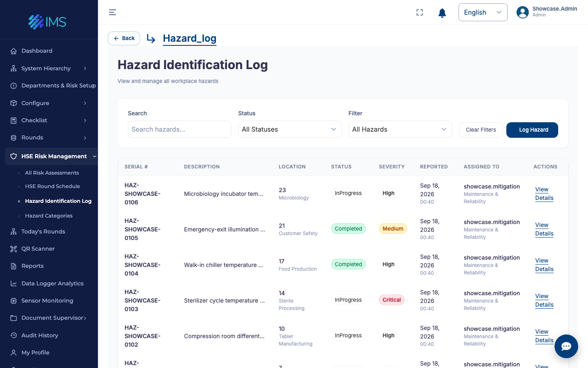Click location '21 Customer Safety' cell
Viewport: 588px width, 368px height.
(298, 229)
